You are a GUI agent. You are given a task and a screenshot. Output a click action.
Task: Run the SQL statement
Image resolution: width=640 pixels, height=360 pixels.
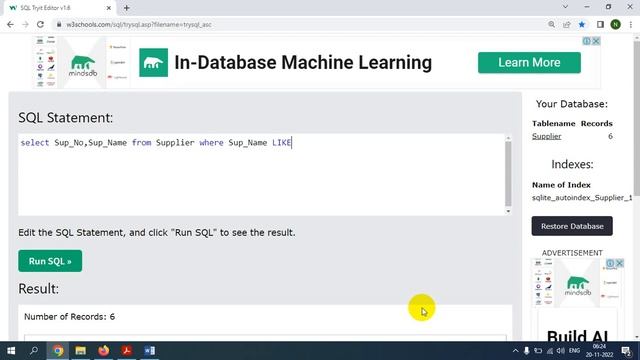(x=50, y=261)
